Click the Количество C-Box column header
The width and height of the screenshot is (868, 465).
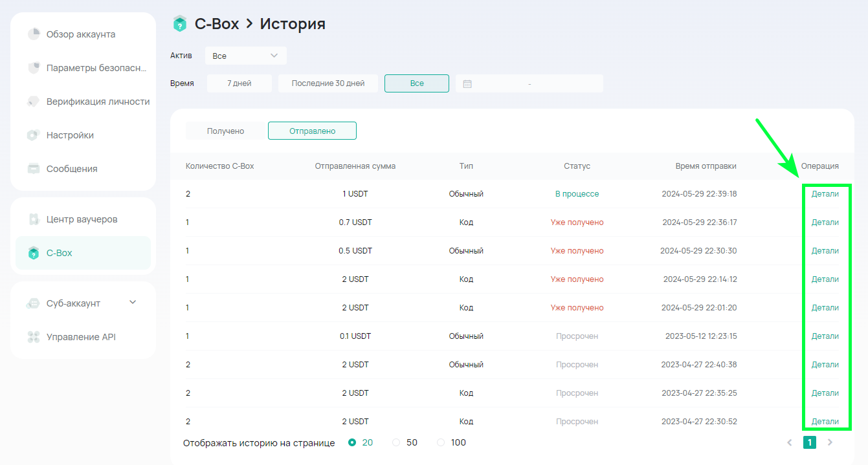pos(220,166)
